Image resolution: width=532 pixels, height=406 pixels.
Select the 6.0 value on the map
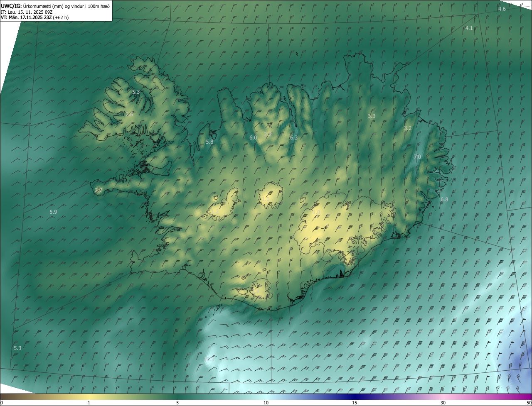coord(253,137)
